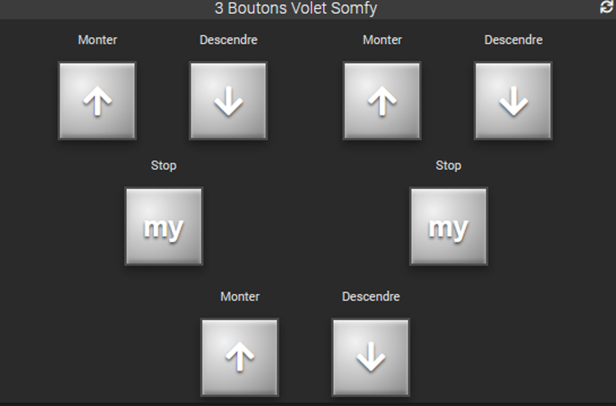Click the 'Stop' label above the left 'my' button

(x=163, y=165)
